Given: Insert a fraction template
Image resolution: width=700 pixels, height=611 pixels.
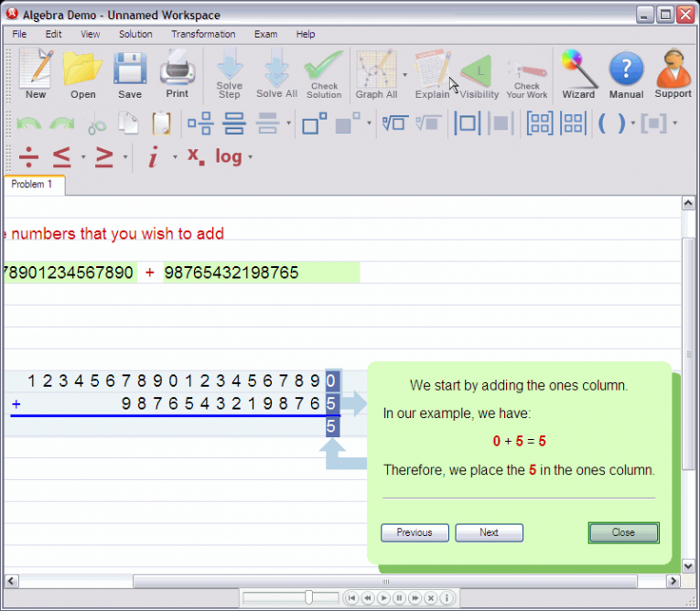Looking at the screenshot, I should coord(234,123).
